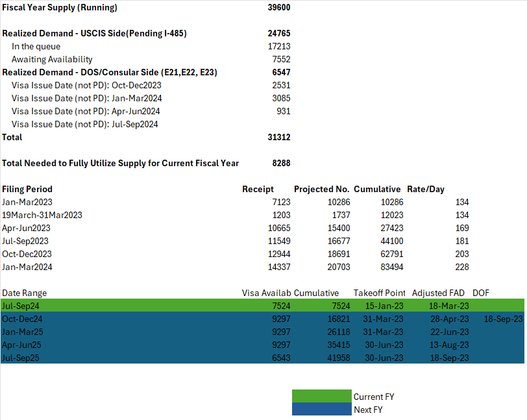Screen dimensions: 527x420
Task: Select the Next FY legend label
Action: 368,410
